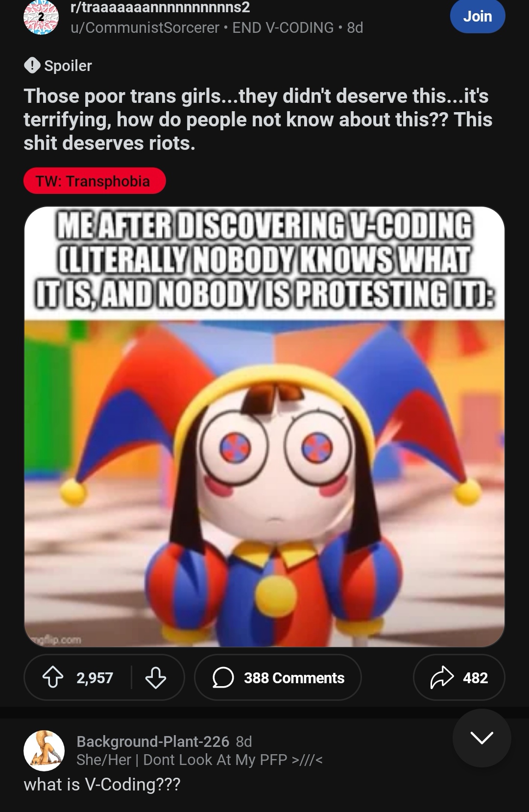This screenshot has height=812, width=529.
Task: Tap the 482 share count
Action: (475, 678)
